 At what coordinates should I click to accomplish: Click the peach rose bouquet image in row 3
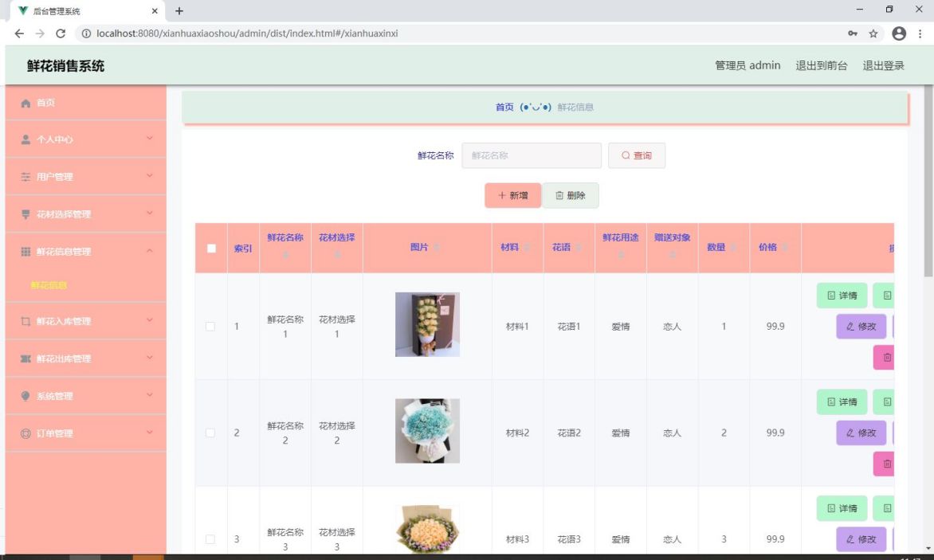pos(428,530)
